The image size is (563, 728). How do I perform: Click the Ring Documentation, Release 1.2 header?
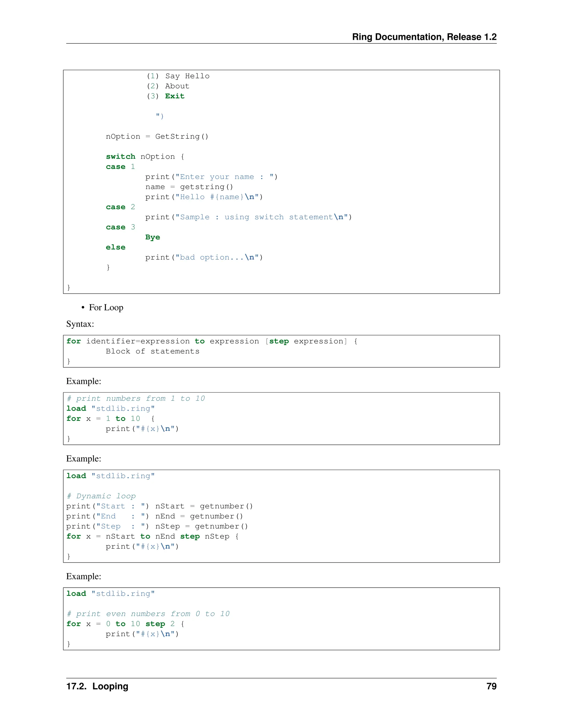(x=424, y=37)
